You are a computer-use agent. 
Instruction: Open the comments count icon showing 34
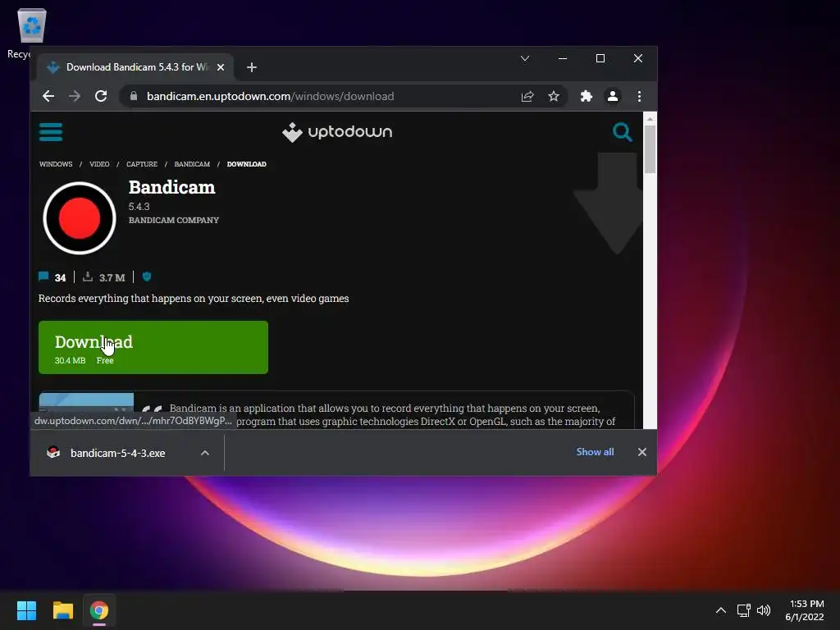[x=43, y=277]
